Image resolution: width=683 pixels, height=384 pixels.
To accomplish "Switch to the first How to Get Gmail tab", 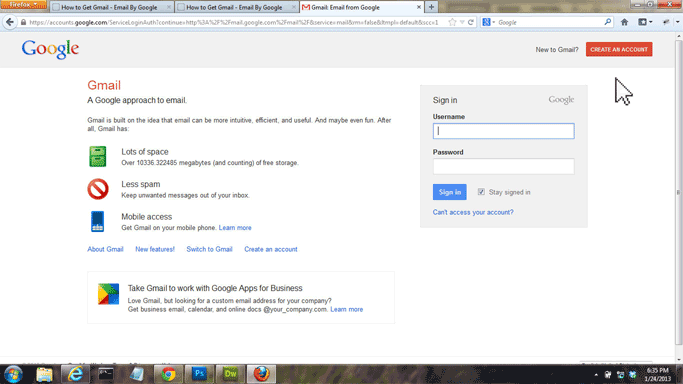I will [112, 7].
